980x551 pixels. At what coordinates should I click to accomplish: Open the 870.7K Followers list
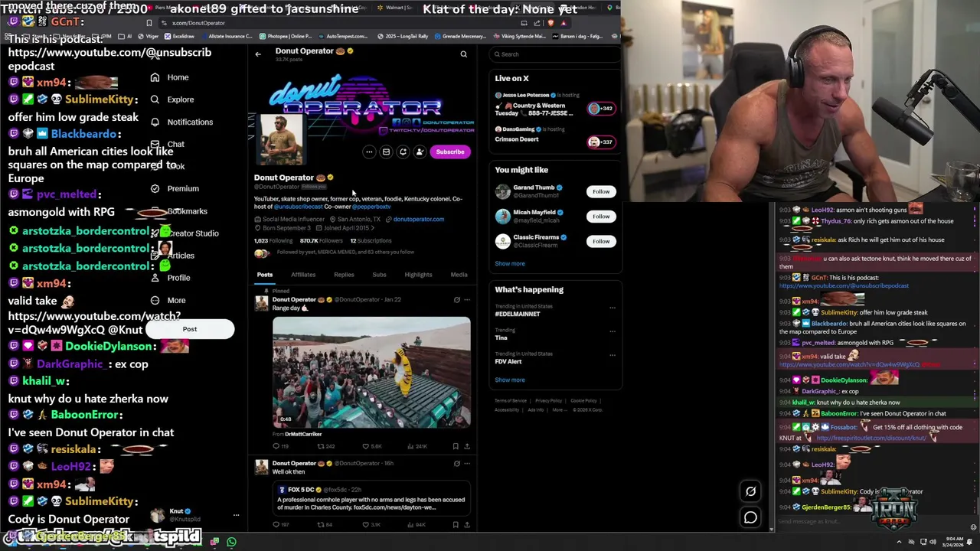coord(322,241)
